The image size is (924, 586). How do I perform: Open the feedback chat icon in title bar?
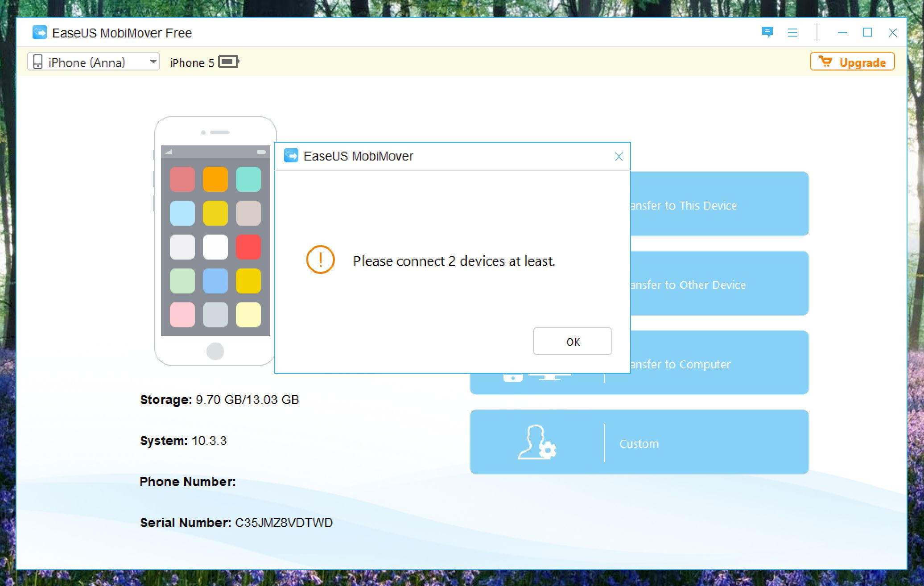tap(767, 32)
